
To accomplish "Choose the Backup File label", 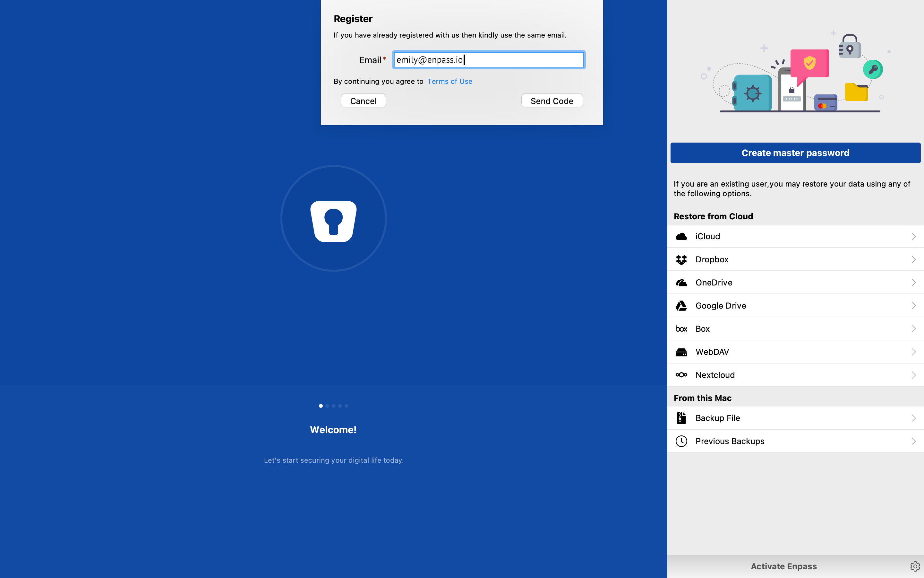I will click(x=717, y=418).
